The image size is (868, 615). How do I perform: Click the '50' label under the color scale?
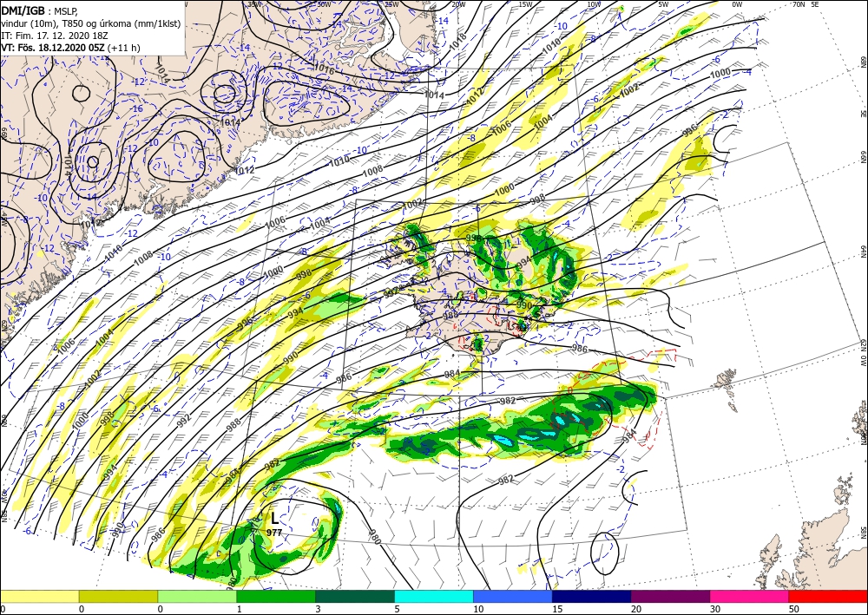click(793, 609)
